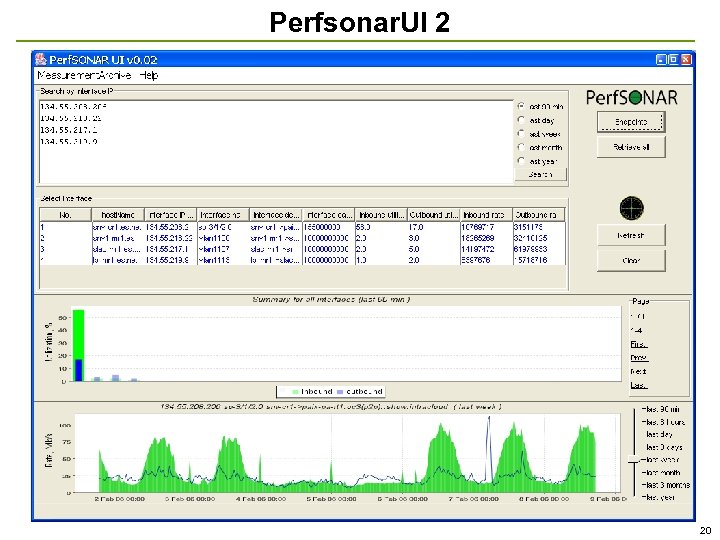Click inbound utilization value 53.0 in row 1
This screenshot has width=720, height=540.
point(363,227)
